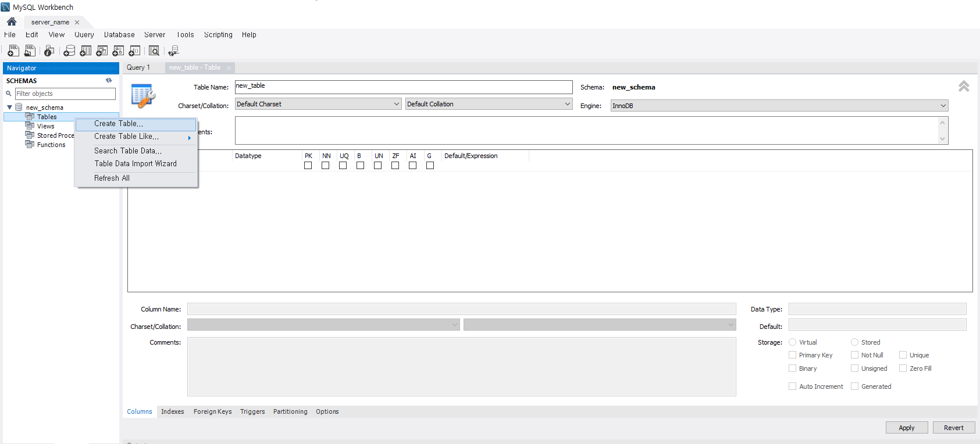Close the server_name connection tab
The height and width of the screenshot is (444, 980).
[x=77, y=22]
